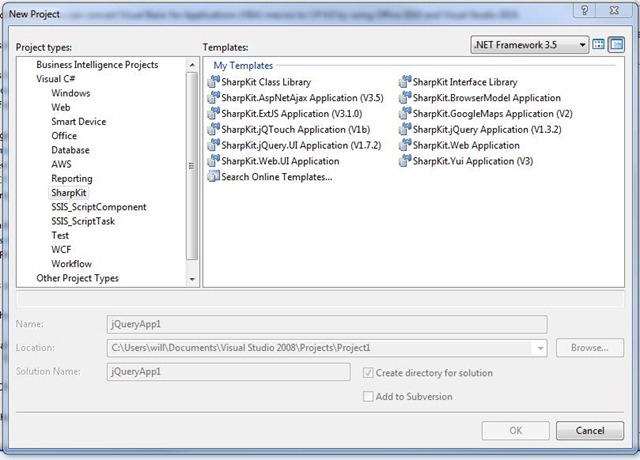This screenshot has width=640, height=460.
Task: Select the Reporting project type
Action: click(x=72, y=178)
